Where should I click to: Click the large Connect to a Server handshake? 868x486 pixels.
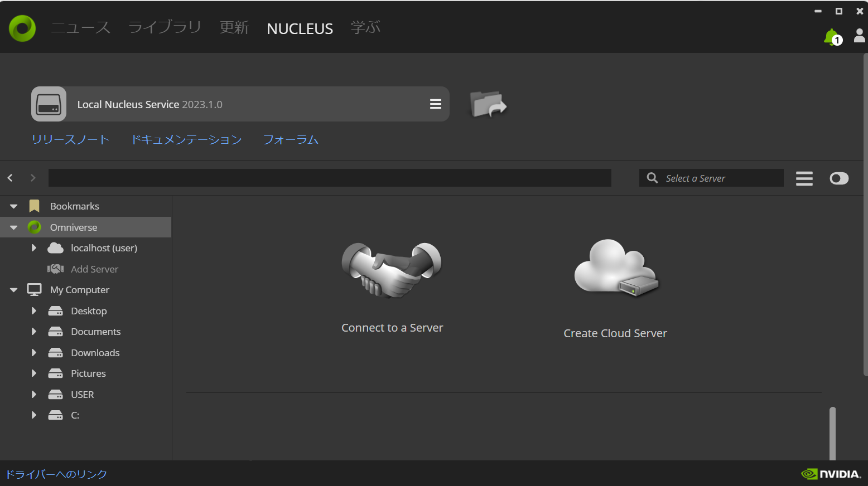[x=392, y=270]
